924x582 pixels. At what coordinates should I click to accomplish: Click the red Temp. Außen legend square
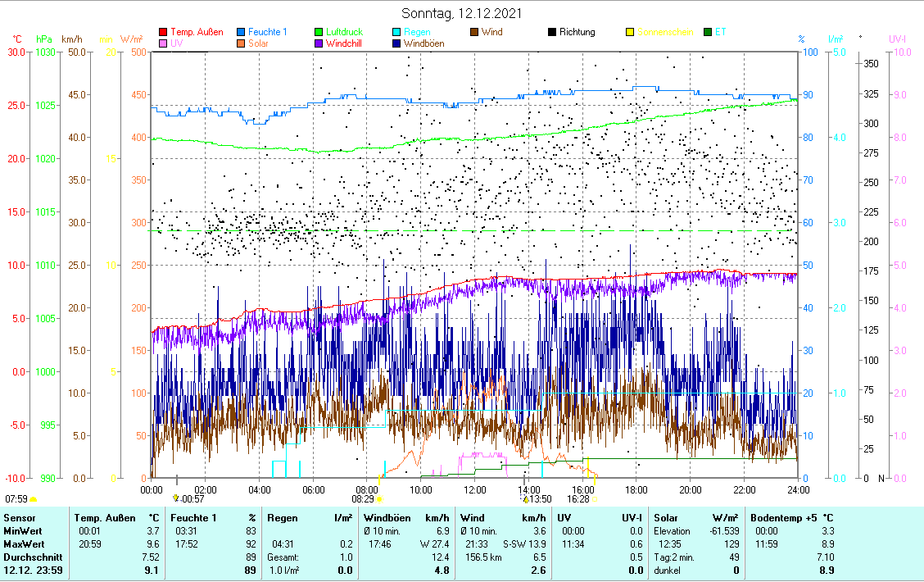point(163,33)
